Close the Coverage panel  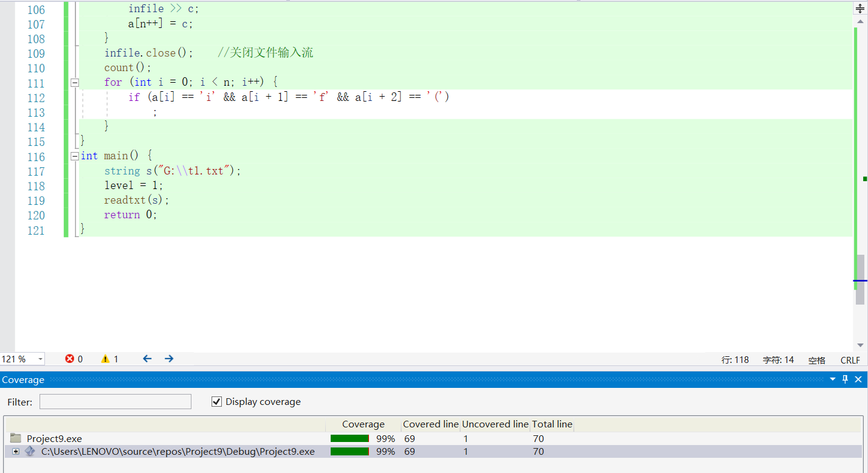pos(858,379)
